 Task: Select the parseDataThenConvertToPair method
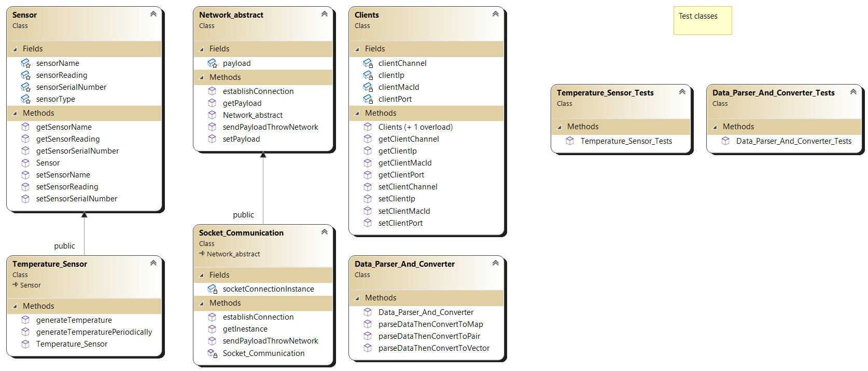[429, 336]
